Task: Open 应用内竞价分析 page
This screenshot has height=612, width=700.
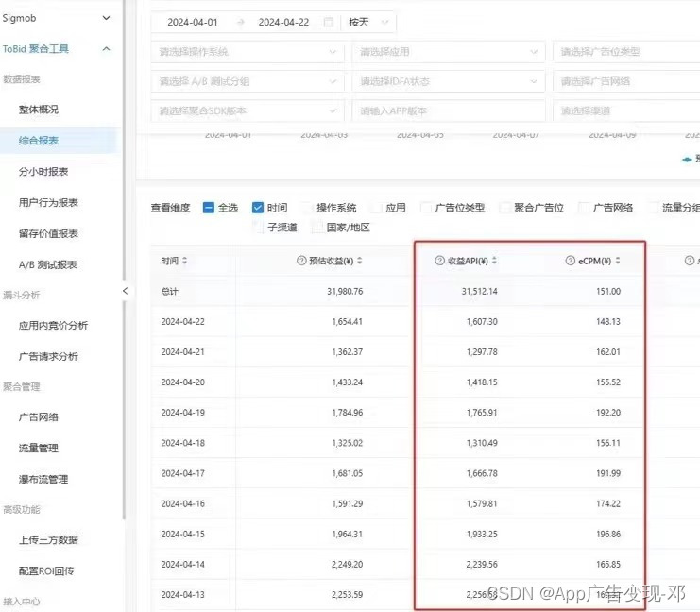Action: 53,326
